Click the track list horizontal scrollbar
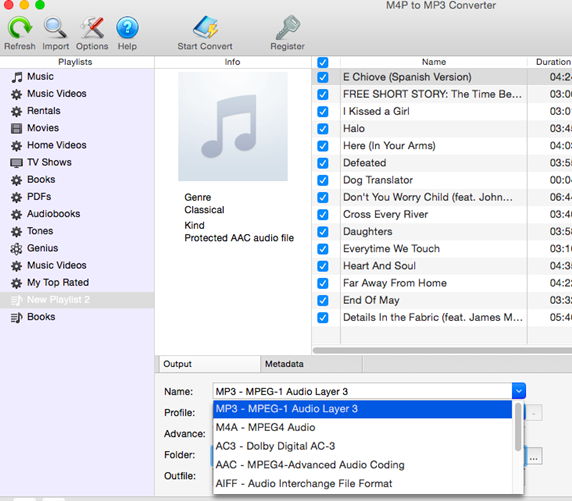The height and width of the screenshot is (501, 572). (442, 350)
